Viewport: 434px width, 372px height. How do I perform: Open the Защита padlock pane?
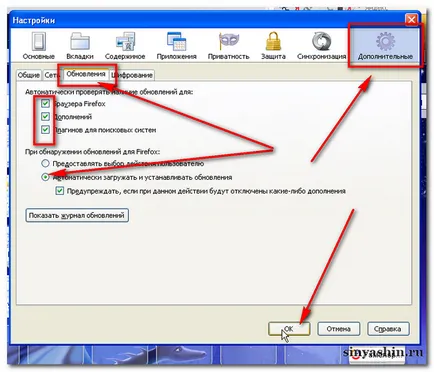click(x=273, y=46)
